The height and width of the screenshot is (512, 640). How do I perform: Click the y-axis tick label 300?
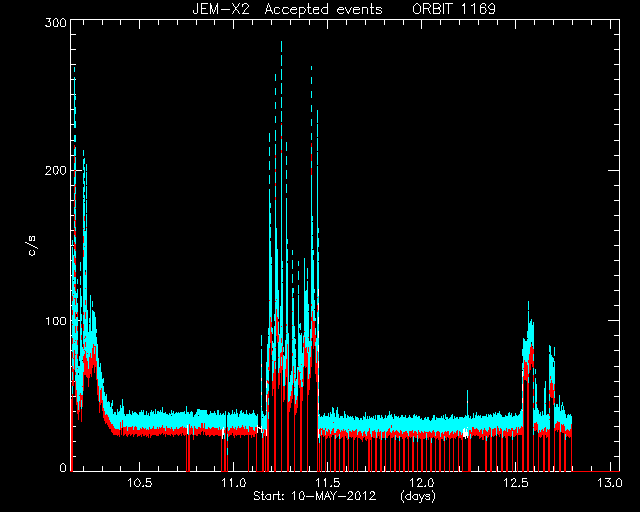[56, 23]
